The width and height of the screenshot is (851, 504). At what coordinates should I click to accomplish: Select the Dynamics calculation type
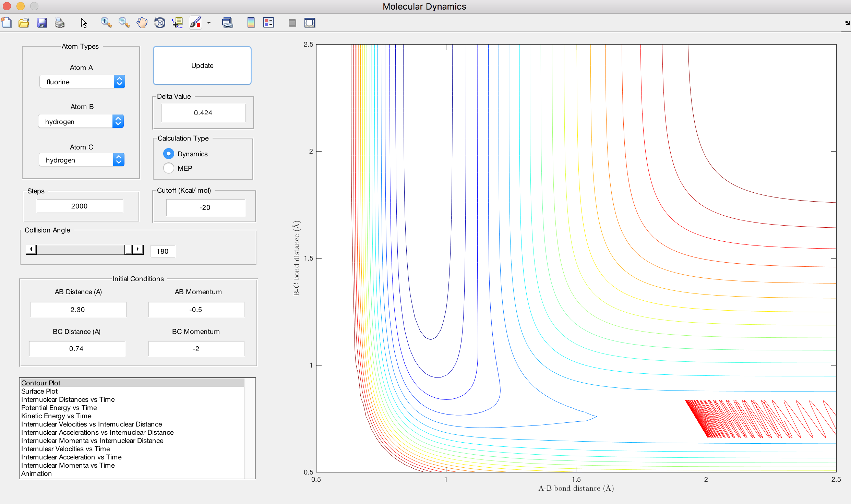168,154
